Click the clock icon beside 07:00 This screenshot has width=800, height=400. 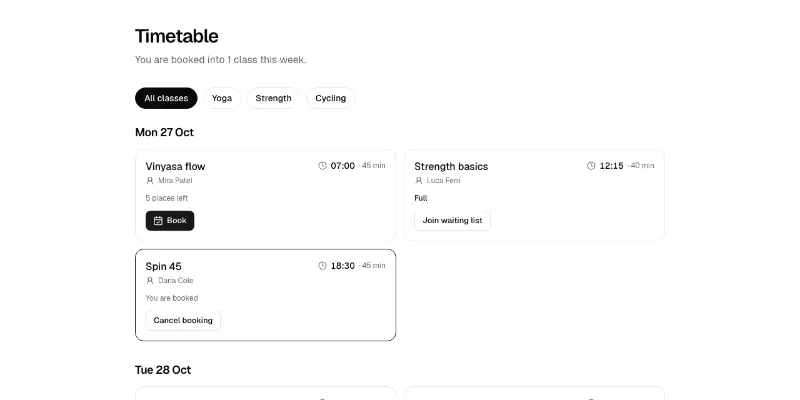pos(322,166)
